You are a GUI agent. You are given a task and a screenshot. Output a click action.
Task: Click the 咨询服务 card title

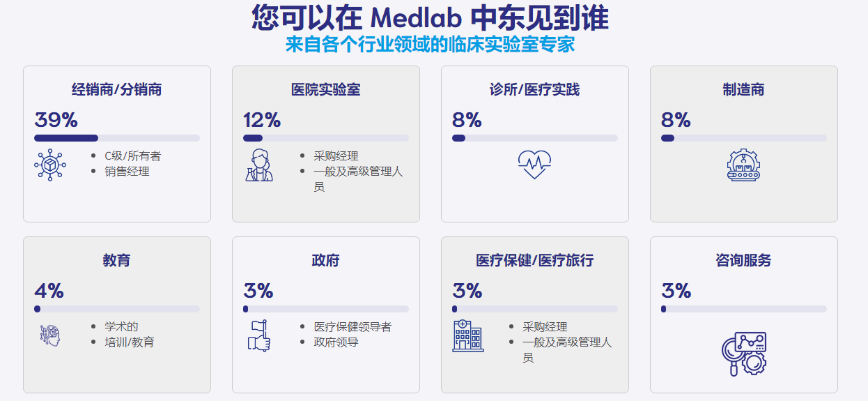point(743,261)
